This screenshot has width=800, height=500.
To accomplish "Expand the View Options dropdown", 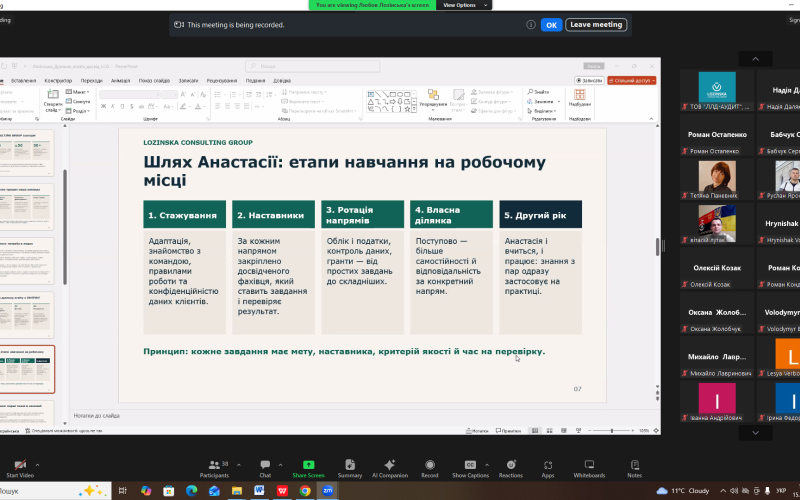I will point(465,5).
